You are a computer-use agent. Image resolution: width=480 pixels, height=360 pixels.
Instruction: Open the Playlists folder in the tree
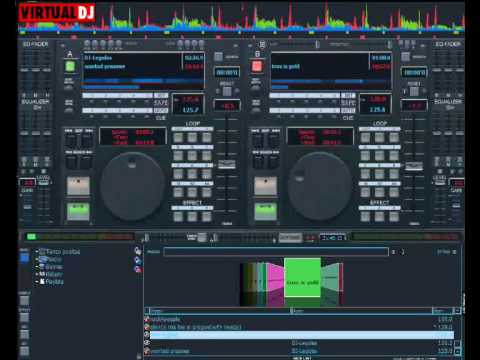[x=52, y=282]
